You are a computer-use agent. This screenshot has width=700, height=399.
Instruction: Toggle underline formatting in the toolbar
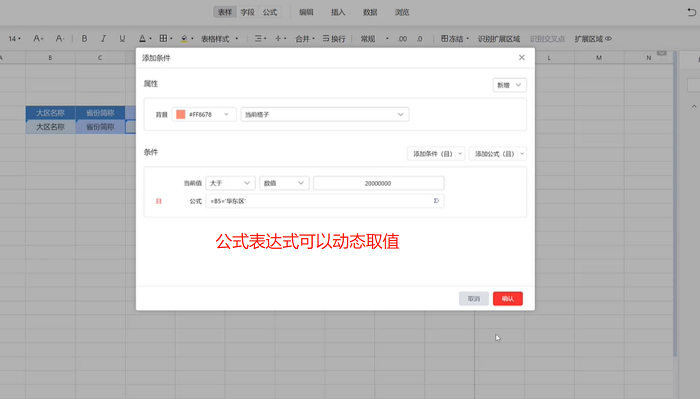[x=122, y=39]
